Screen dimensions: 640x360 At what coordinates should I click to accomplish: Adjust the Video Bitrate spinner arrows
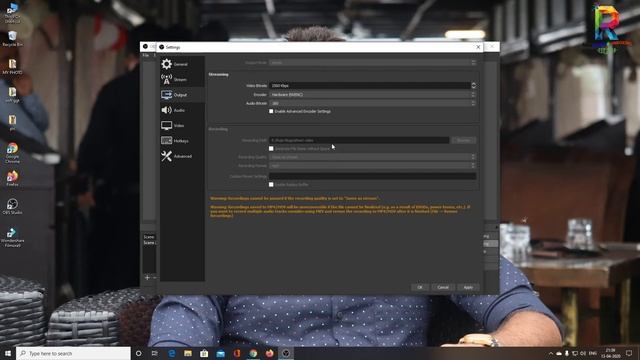(473, 85)
